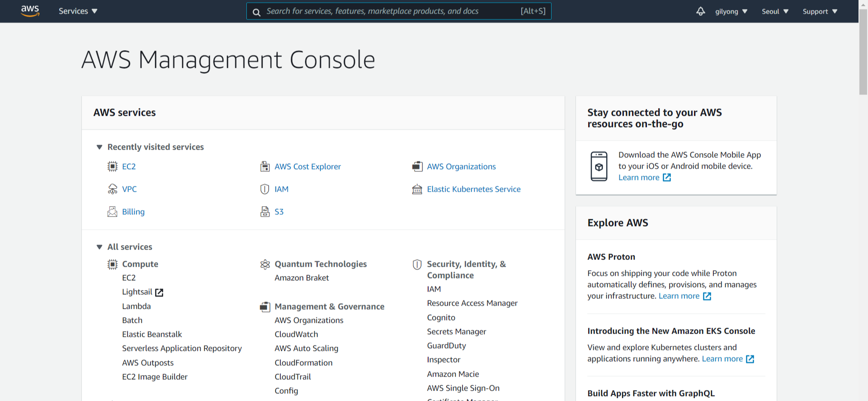Image resolution: width=868 pixels, height=401 pixels.
Task: Click the AWS logo home icon
Action: click(30, 11)
